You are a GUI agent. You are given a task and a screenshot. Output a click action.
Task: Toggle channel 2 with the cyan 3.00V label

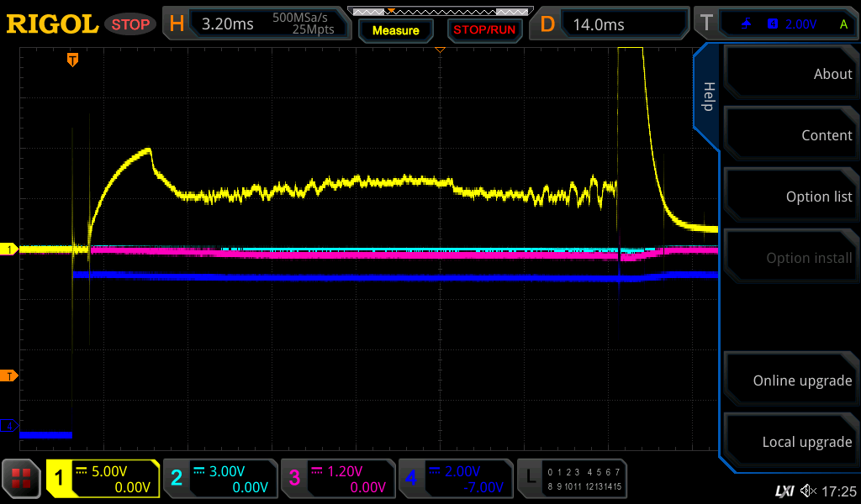(220, 479)
